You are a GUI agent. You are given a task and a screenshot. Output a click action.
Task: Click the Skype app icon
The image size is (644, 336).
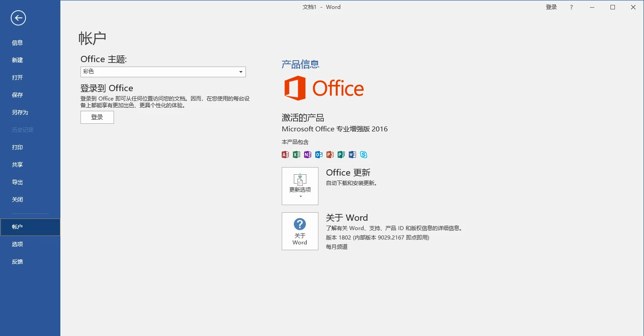tap(364, 155)
